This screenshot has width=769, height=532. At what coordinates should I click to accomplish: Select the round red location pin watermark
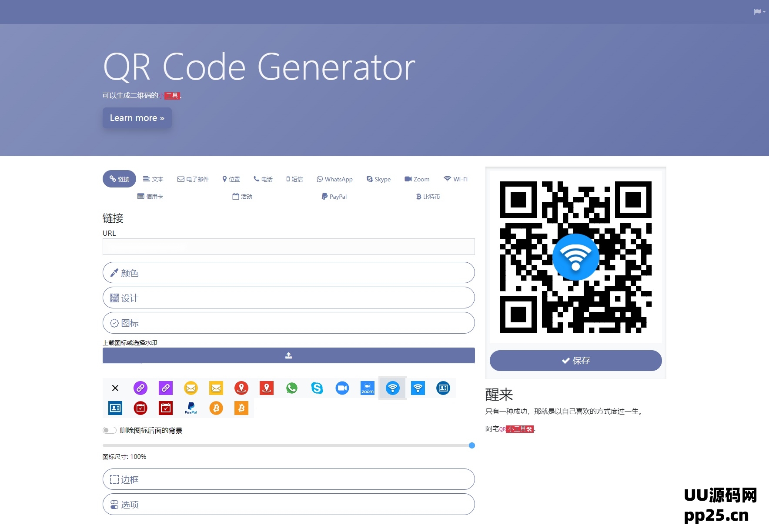click(241, 388)
